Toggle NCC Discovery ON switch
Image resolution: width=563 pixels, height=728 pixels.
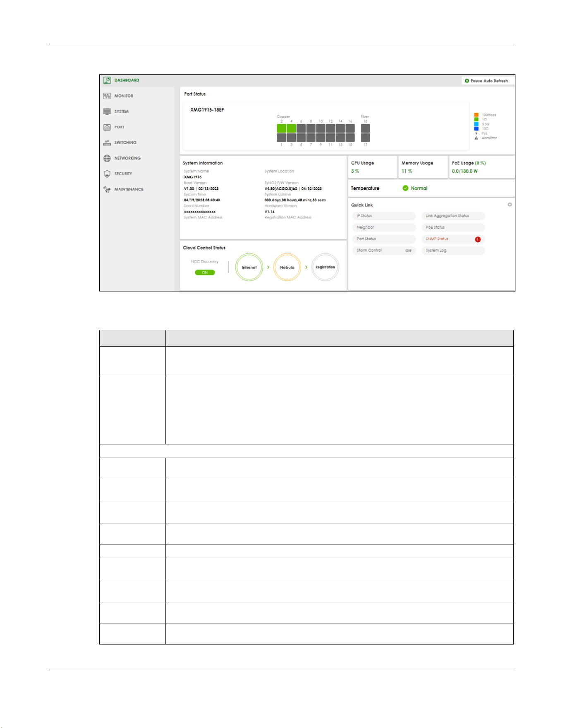point(205,272)
